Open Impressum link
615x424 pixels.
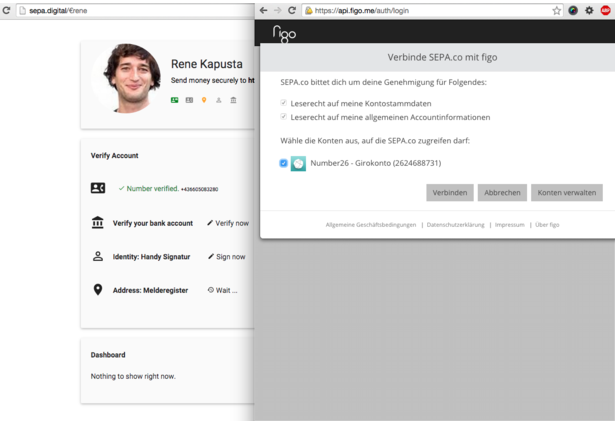tap(509, 225)
